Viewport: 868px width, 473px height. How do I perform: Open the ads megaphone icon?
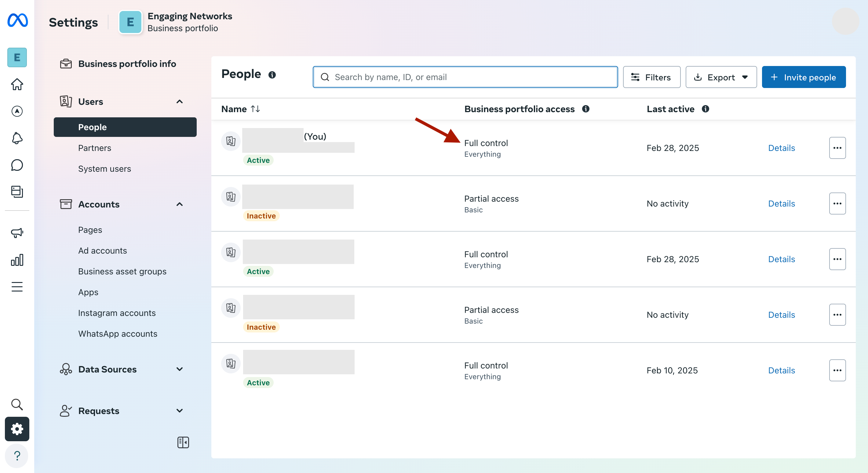pos(17,233)
